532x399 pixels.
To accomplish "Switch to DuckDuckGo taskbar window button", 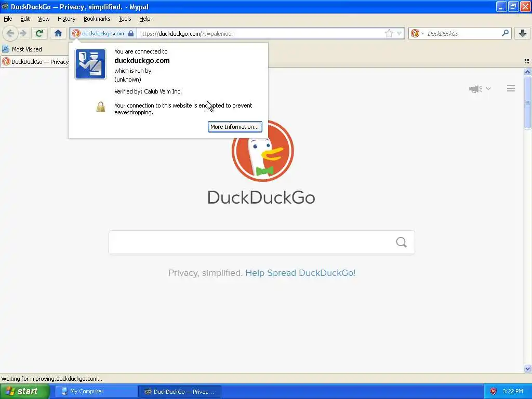I will [x=180, y=392].
